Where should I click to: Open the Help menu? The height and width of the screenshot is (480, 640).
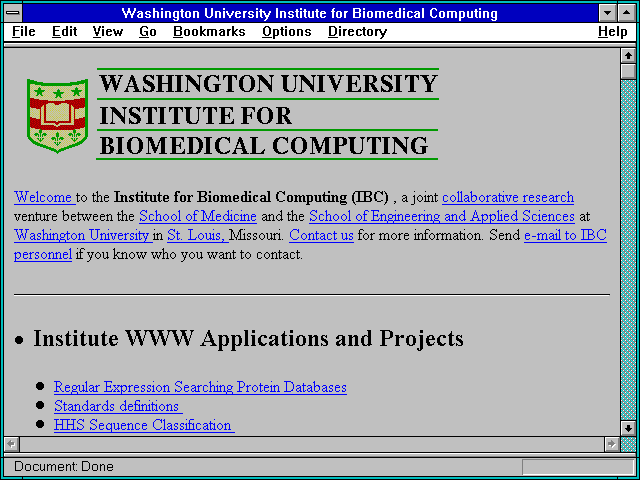point(612,32)
